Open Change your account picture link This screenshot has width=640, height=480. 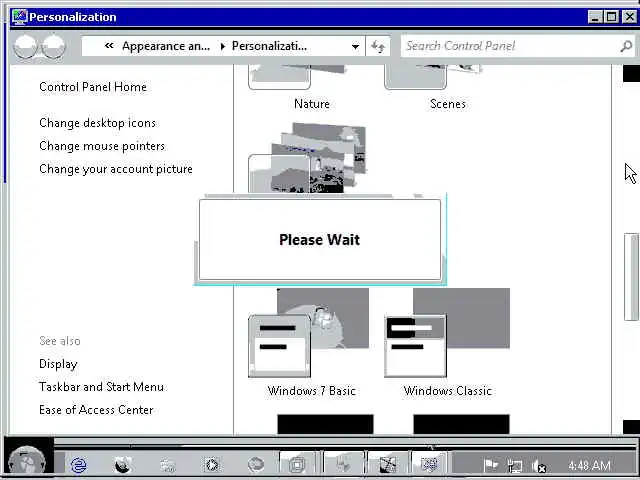point(116,169)
